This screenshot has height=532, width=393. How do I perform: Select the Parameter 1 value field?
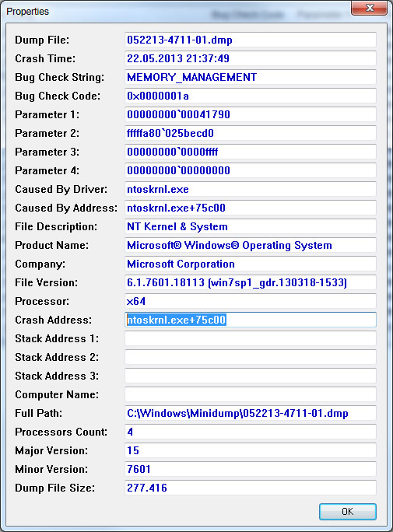point(251,114)
